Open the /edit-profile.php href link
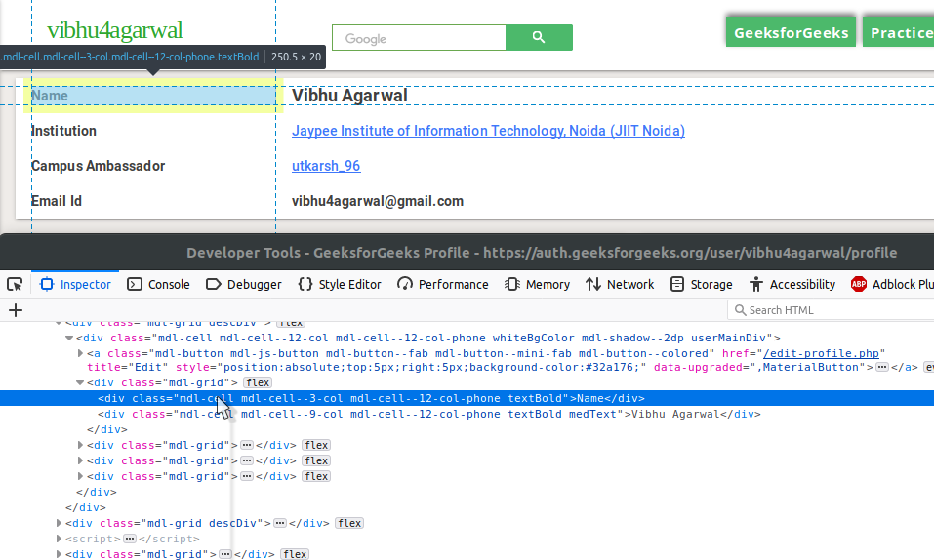 (821, 353)
